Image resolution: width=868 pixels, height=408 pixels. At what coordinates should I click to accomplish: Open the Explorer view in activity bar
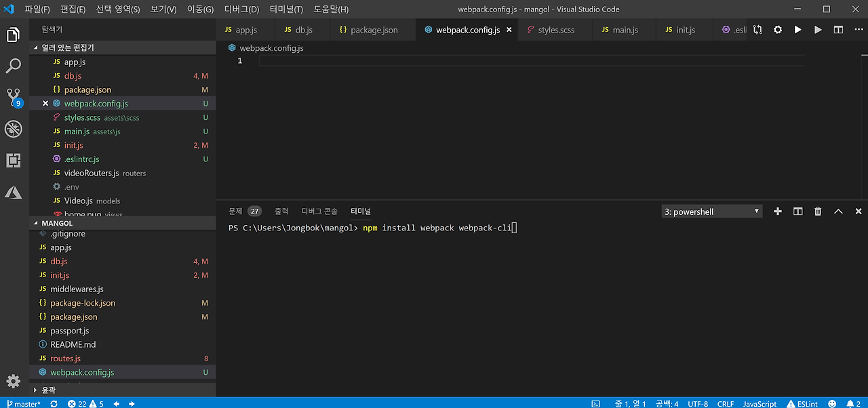tap(14, 35)
